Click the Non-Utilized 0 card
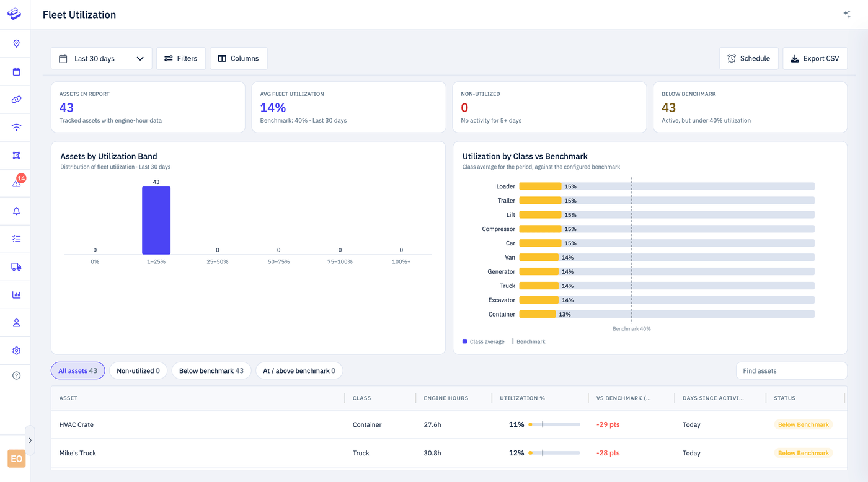 coord(549,107)
